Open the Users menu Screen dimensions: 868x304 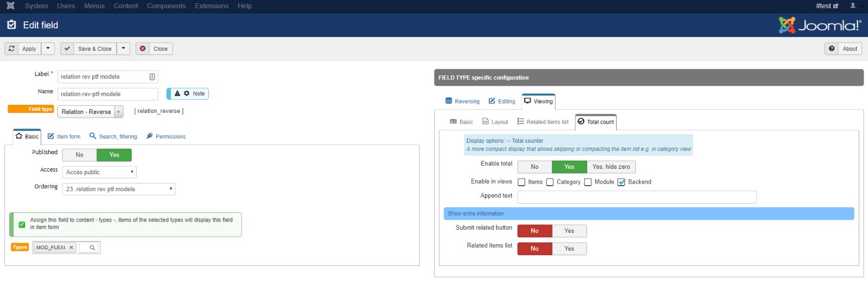66,6
